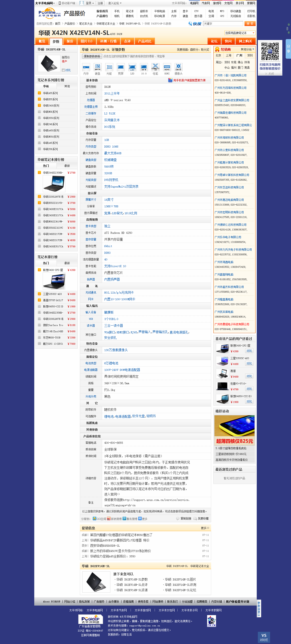Click the DirectX 性能 icon
The image size is (291, 644).
155,67
